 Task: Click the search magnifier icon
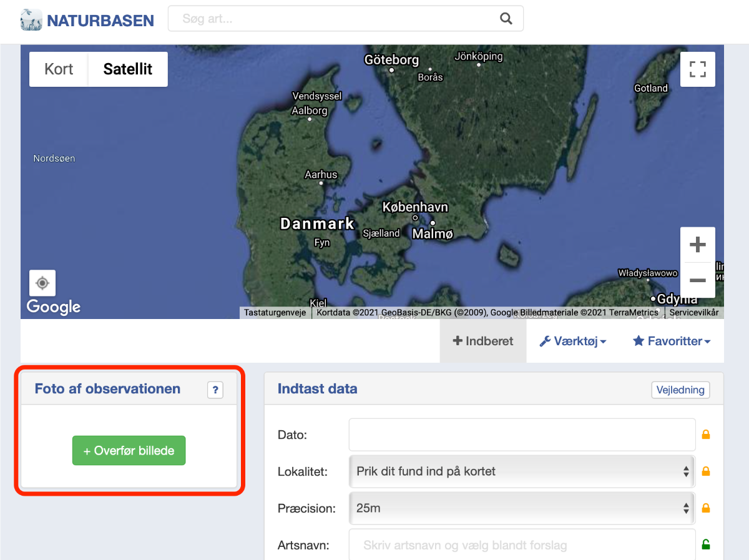tap(506, 19)
